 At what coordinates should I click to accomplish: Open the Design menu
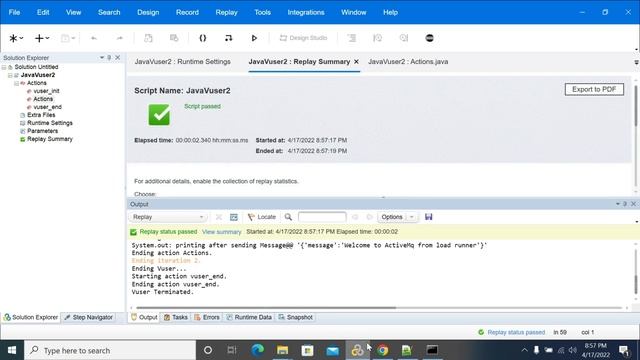point(148,12)
